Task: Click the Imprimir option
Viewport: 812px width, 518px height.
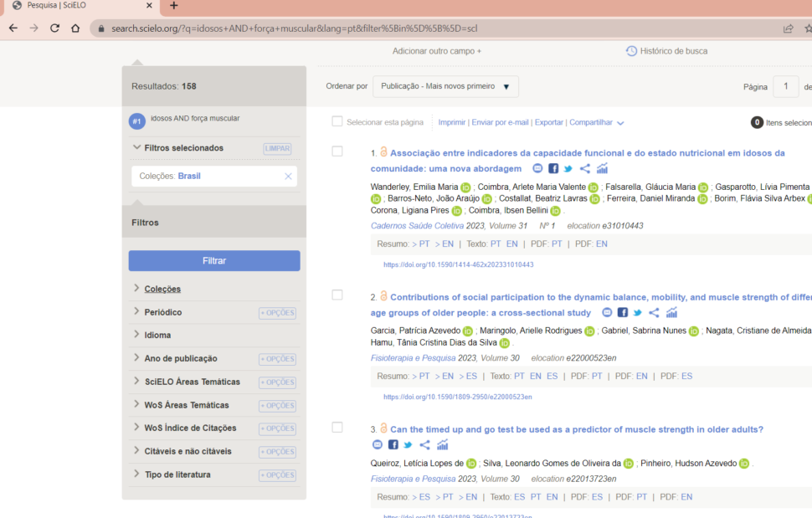Action: [x=451, y=123]
